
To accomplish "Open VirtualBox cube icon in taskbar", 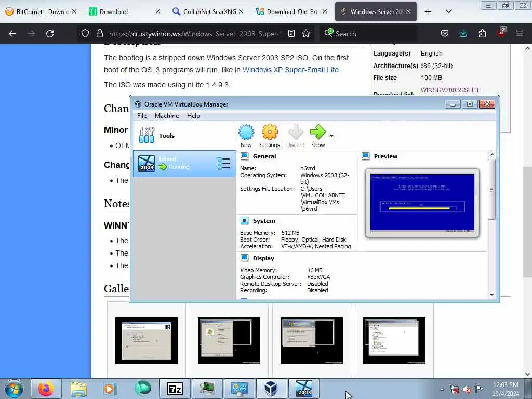I will coord(271,389).
